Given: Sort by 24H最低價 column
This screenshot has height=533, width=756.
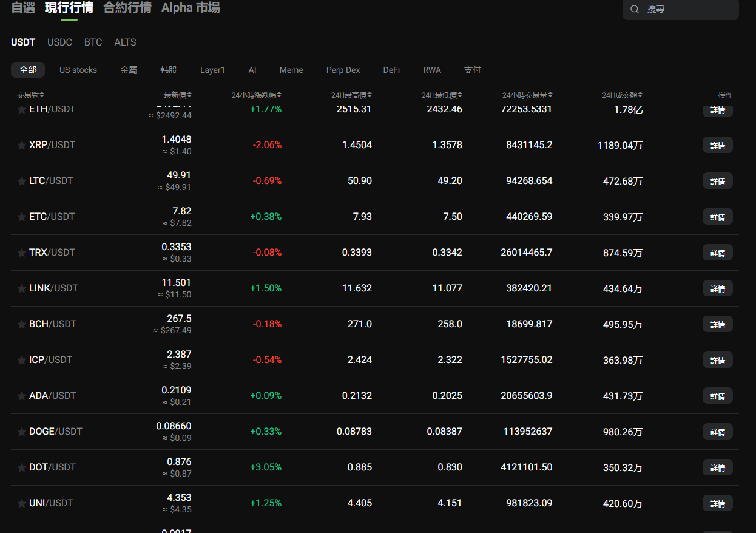Looking at the screenshot, I should coord(442,95).
